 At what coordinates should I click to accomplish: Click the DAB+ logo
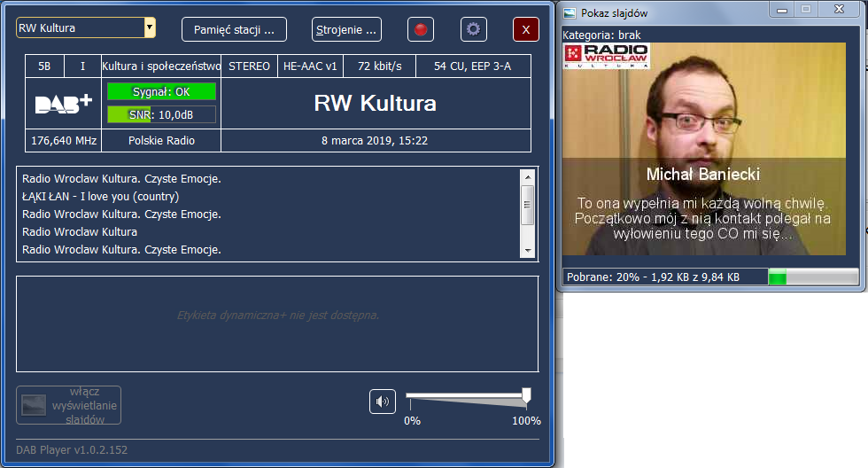pos(64,103)
